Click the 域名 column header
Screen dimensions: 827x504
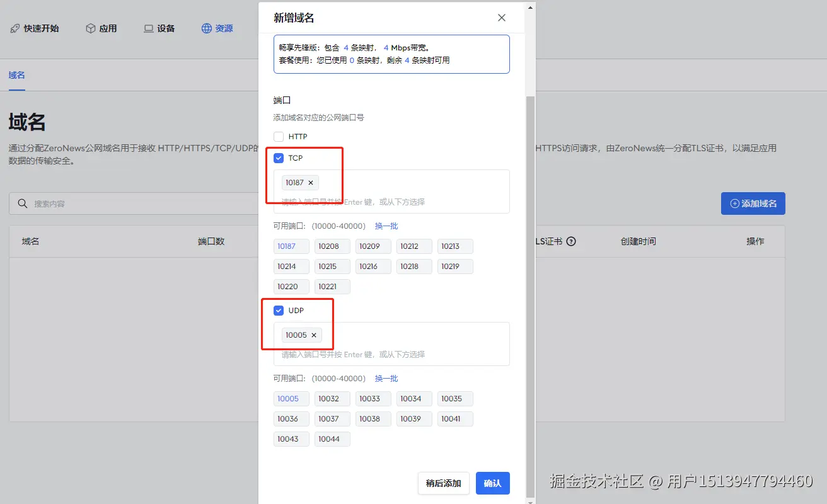(x=30, y=241)
